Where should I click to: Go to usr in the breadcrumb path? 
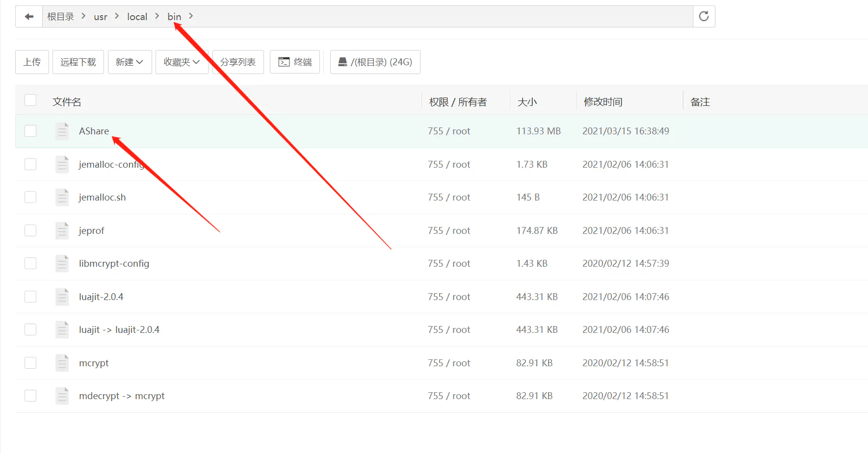[101, 17]
